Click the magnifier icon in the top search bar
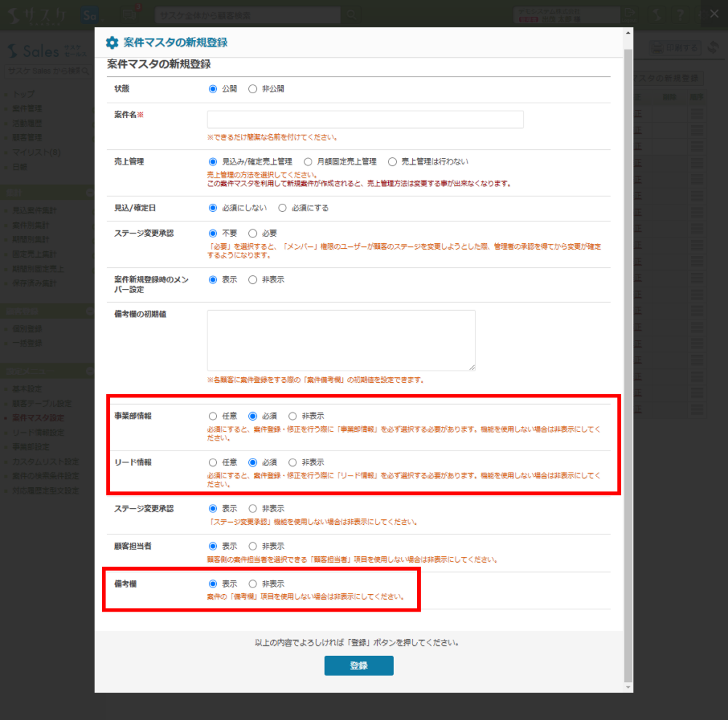 351,14
